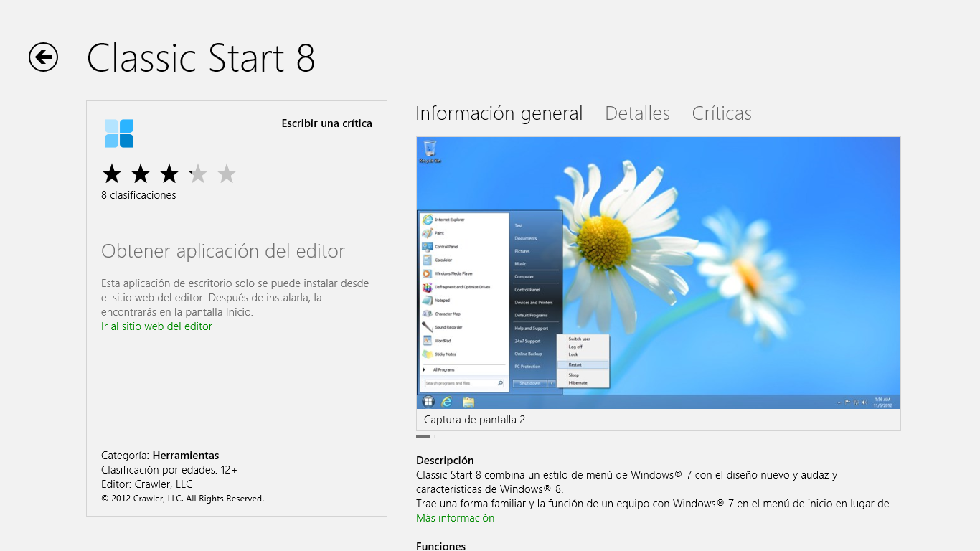Click the Classic Start 8 app logo tile

(119, 133)
